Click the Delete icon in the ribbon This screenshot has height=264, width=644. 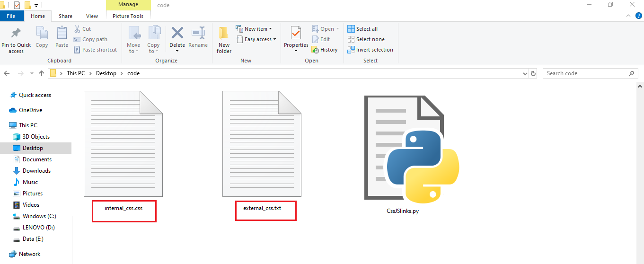(x=177, y=33)
